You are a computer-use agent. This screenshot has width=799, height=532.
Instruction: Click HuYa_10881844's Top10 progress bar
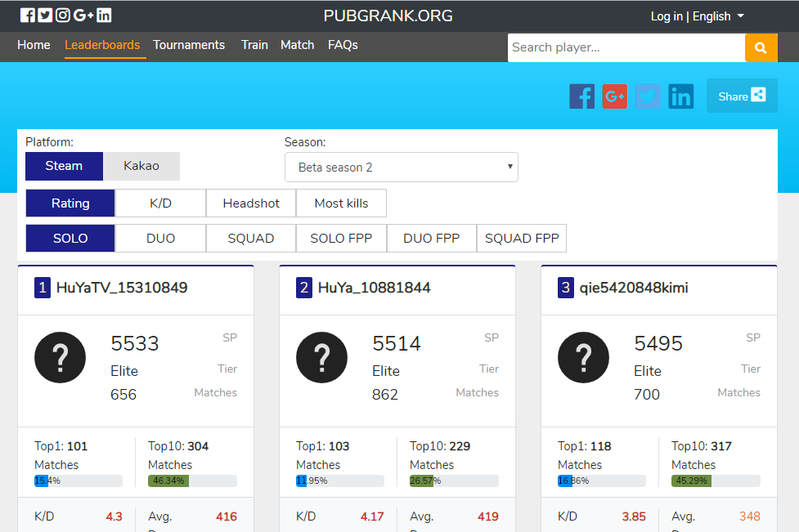[x=454, y=481]
